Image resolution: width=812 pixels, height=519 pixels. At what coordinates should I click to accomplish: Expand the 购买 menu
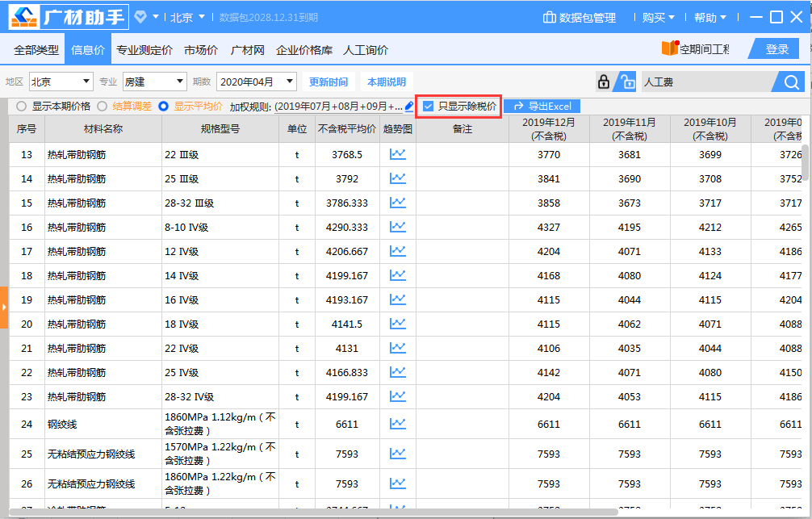click(x=658, y=18)
